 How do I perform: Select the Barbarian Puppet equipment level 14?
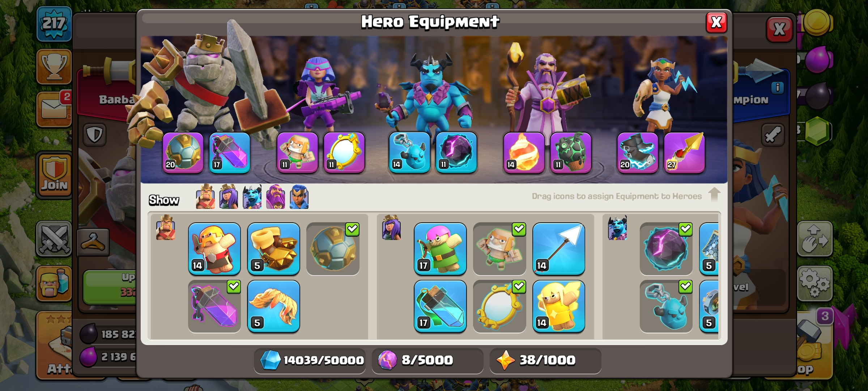point(214,249)
